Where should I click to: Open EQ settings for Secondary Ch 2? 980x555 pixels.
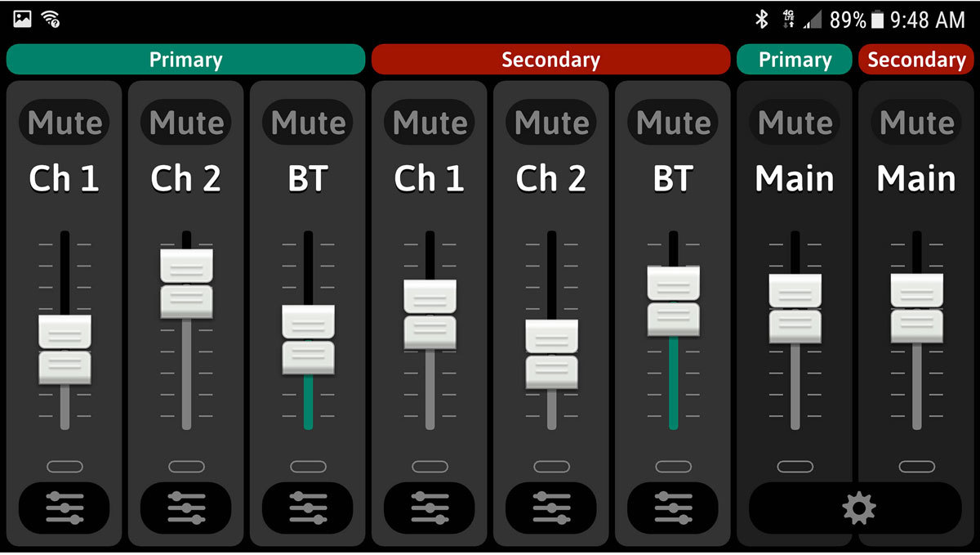tap(551, 508)
